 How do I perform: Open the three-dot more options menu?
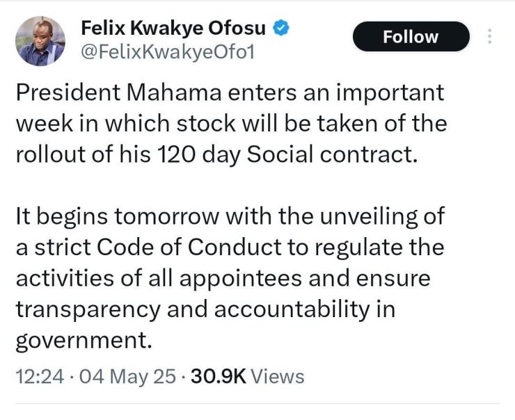tap(489, 36)
